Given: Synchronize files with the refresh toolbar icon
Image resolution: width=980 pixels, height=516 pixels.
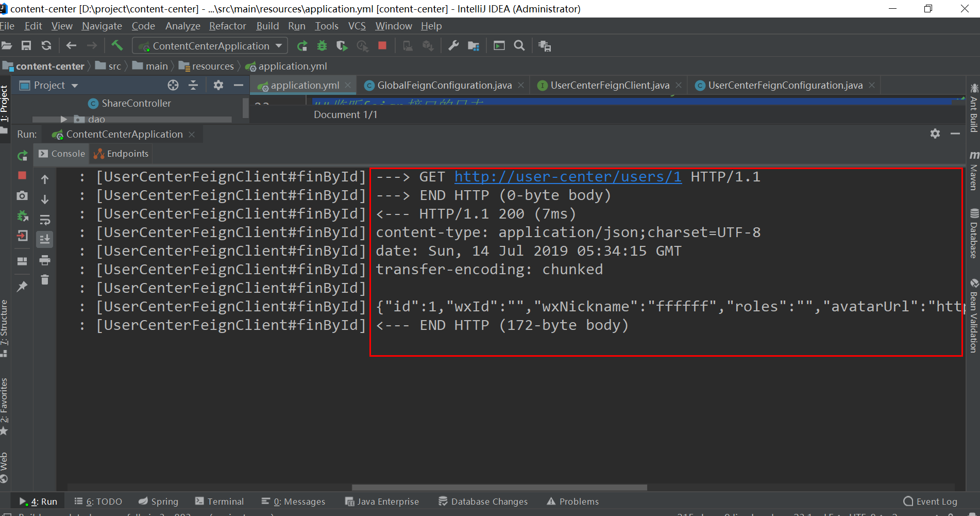Looking at the screenshot, I should (x=46, y=46).
